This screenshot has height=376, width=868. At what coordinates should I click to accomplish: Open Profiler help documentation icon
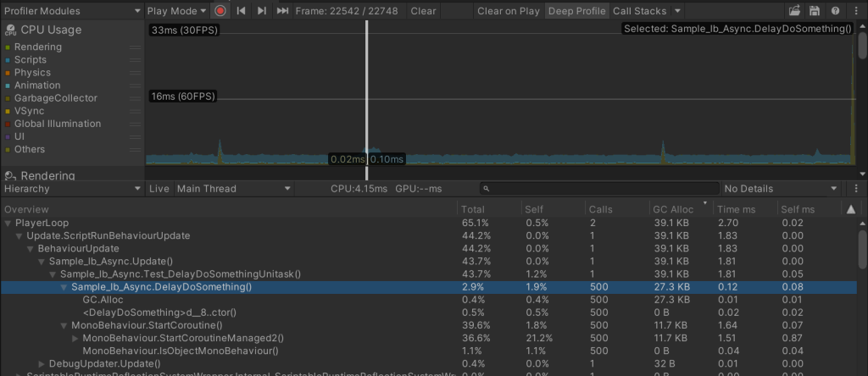836,11
